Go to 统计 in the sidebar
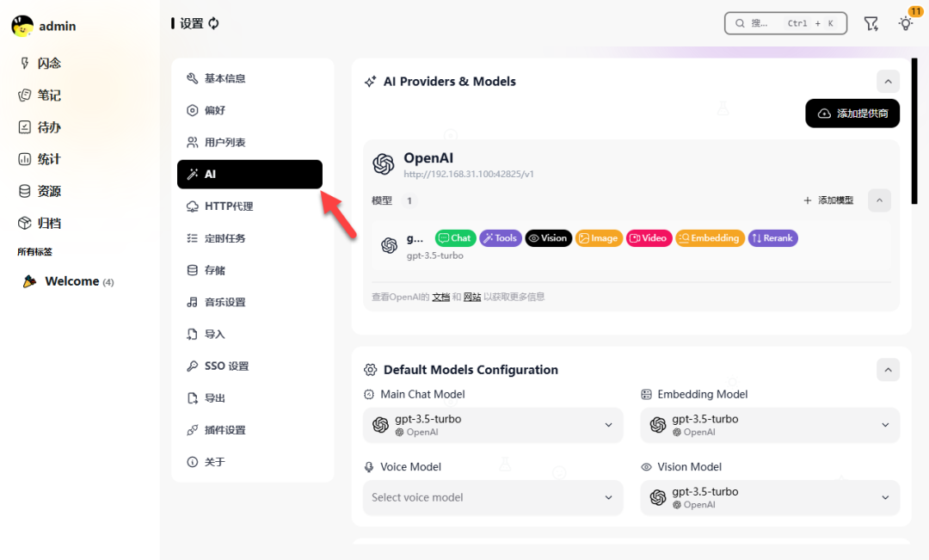Viewport: 929px width, 560px height. (x=49, y=159)
